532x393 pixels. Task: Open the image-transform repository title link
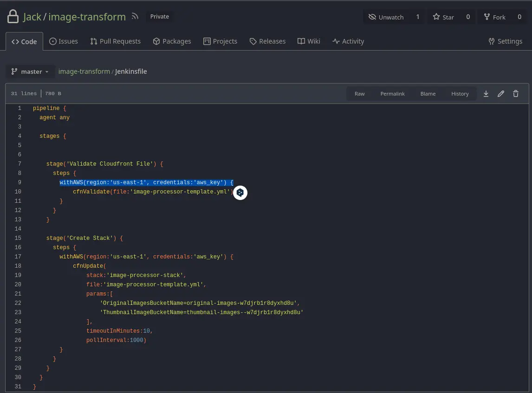pyautogui.click(x=87, y=17)
